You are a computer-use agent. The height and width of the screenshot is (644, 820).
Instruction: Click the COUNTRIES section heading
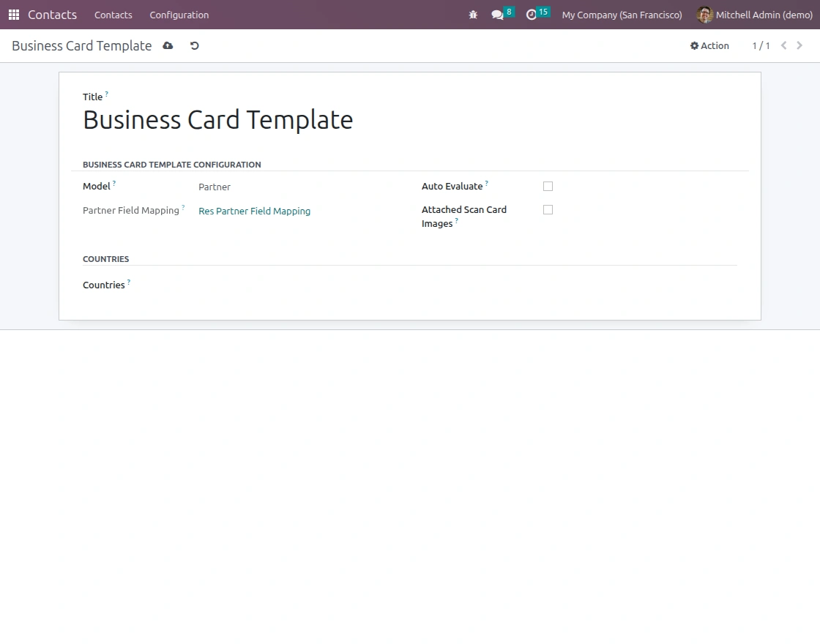[105, 259]
